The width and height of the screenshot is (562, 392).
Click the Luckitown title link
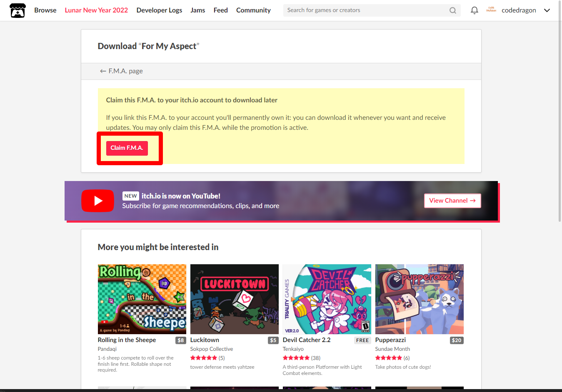click(x=205, y=340)
